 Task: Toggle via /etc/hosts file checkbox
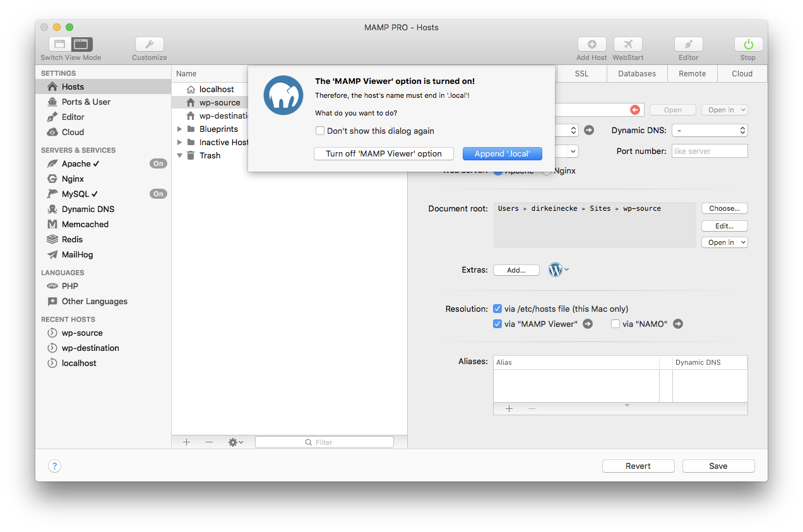[497, 309]
